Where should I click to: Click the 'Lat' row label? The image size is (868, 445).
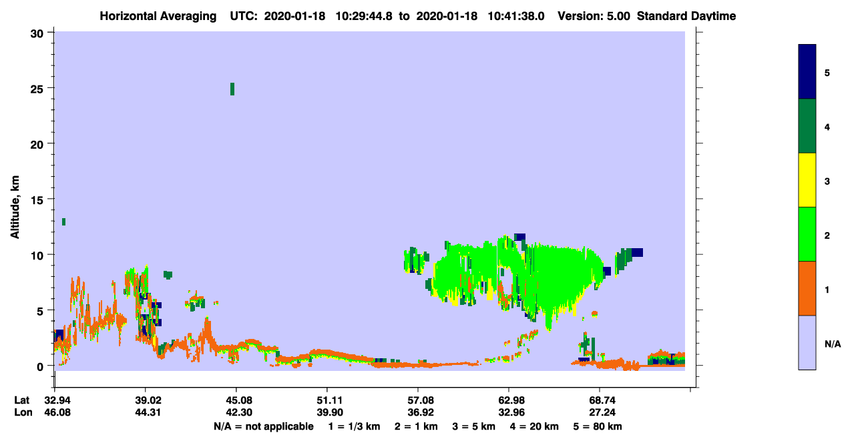pyautogui.click(x=21, y=400)
